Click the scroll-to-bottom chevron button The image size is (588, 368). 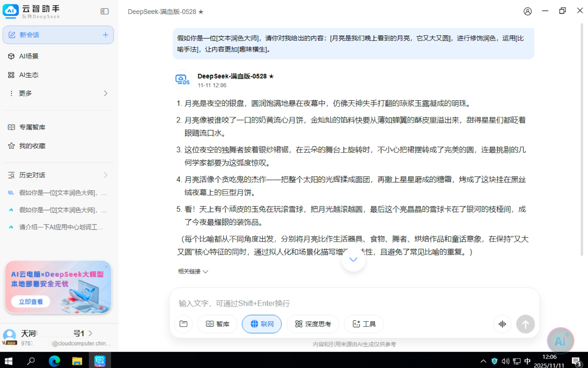coord(353,259)
